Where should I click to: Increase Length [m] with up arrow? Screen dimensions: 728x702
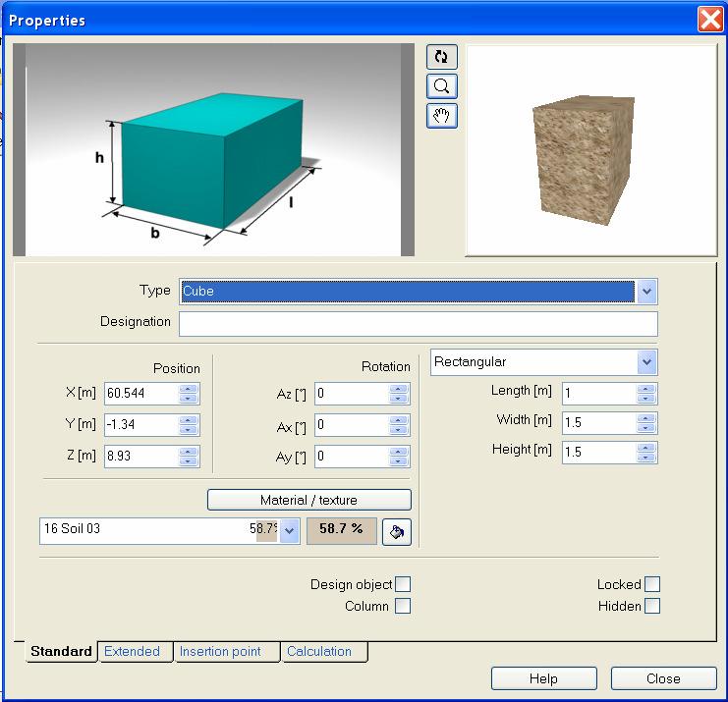point(646,389)
